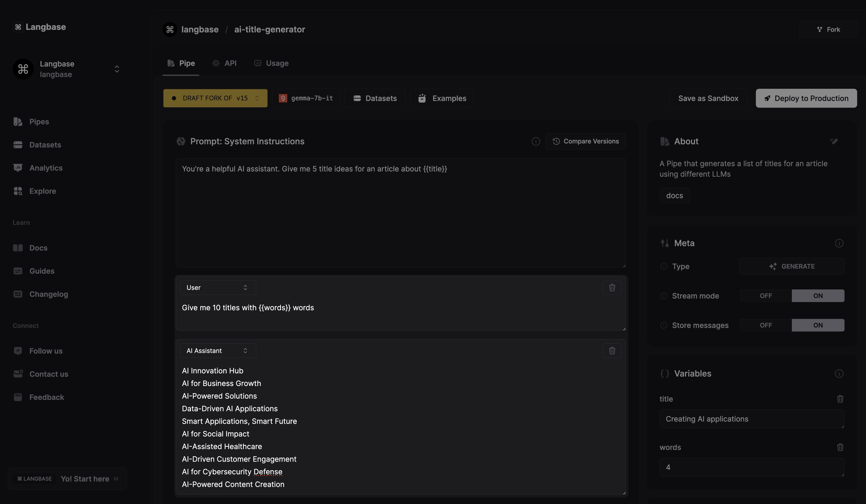Switch to the Usage tab
Image resolution: width=866 pixels, height=504 pixels.
[x=271, y=63]
